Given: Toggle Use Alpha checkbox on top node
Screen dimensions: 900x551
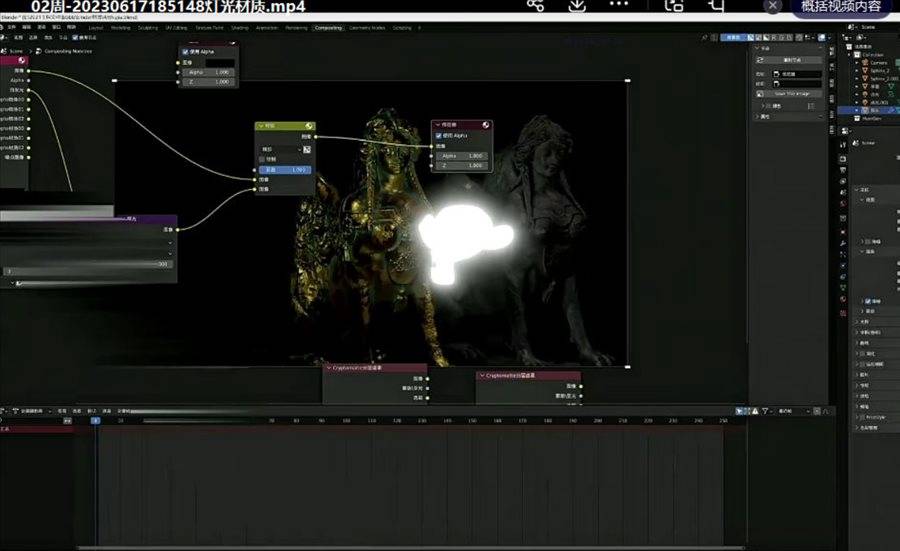Looking at the screenshot, I should point(186,52).
